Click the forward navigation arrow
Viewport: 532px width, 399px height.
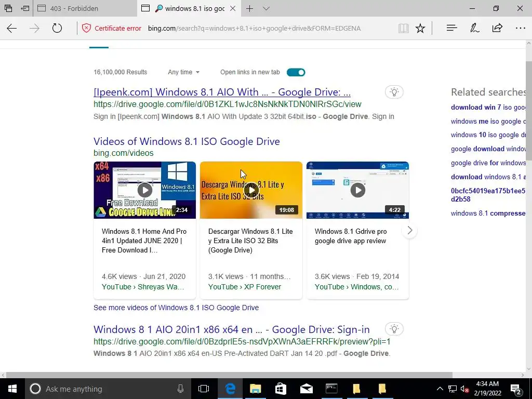coord(34,28)
